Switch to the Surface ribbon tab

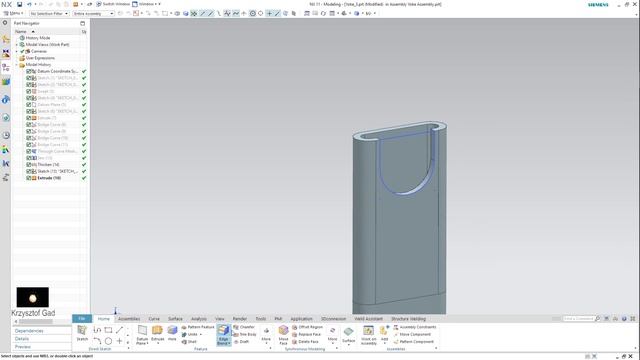click(x=175, y=319)
